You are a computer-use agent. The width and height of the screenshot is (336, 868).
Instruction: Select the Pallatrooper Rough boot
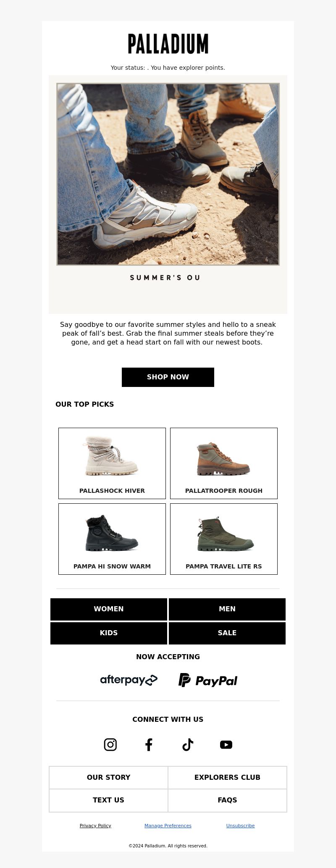[x=224, y=463]
